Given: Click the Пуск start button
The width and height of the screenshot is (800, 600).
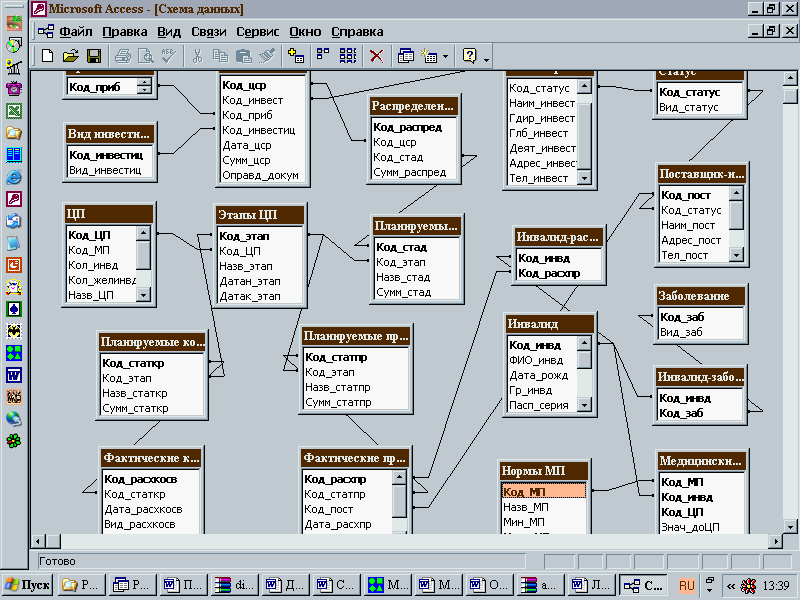Looking at the screenshot, I should pos(27,585).
